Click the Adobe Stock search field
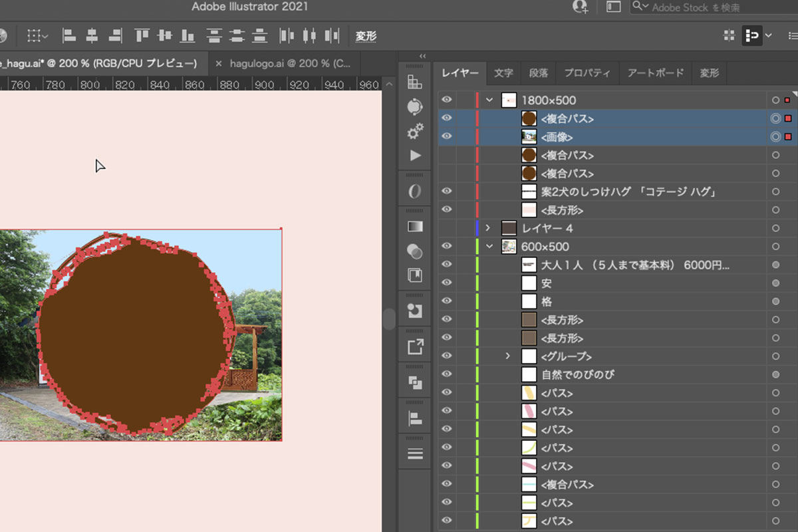 pos(712,7)
